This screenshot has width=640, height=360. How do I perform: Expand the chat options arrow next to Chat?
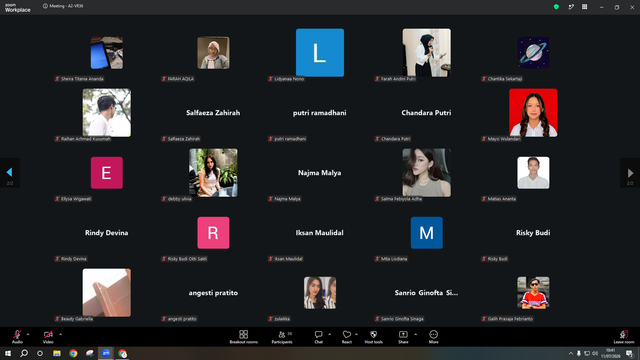[329, 334]
